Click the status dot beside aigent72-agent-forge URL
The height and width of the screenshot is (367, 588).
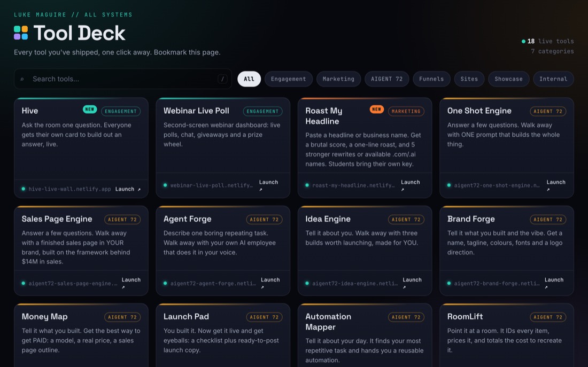tap(165, 284)
